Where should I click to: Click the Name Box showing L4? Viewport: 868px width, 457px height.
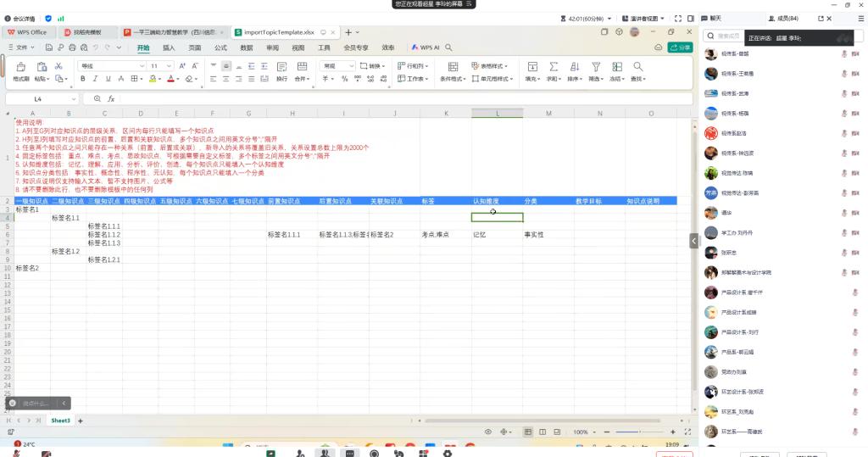point(42,98)
